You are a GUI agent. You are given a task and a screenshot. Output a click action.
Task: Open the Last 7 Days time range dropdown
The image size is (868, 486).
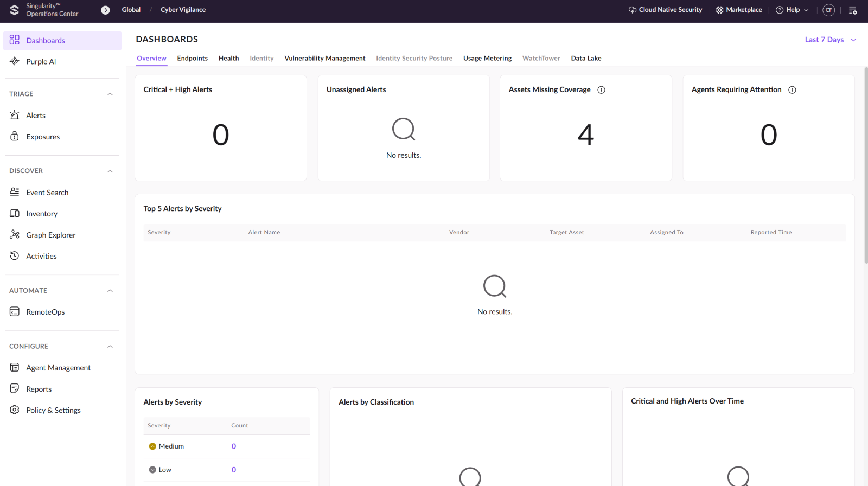pyautogui.click(x=831, y=40)
